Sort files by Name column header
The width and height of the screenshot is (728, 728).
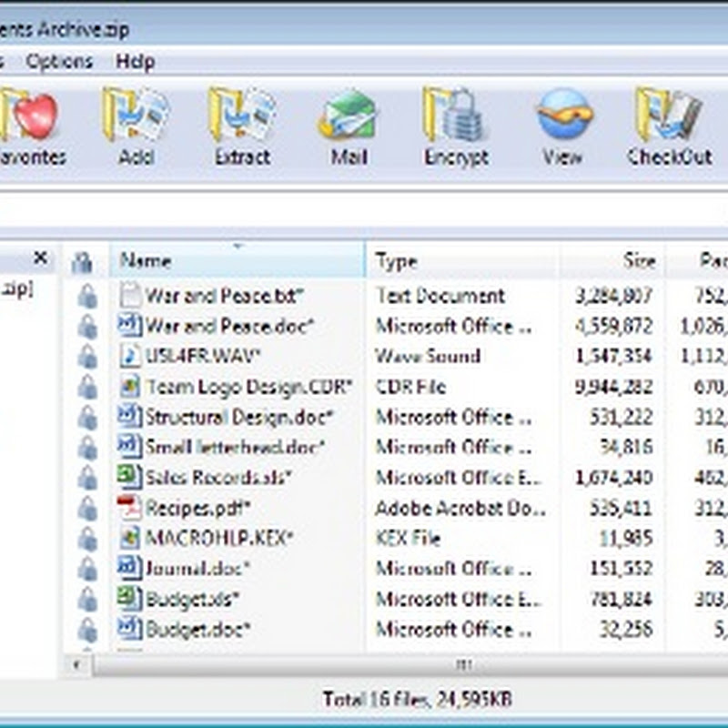[x=238, y=260]
